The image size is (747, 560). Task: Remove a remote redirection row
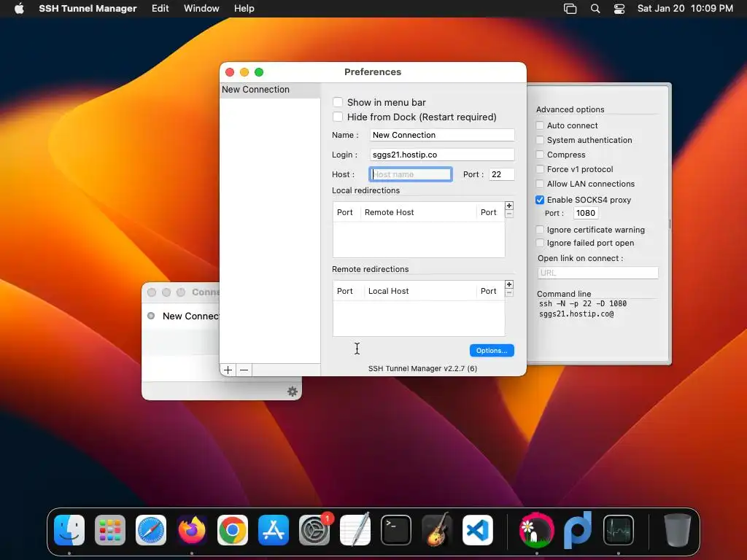(x=508, y=292)
